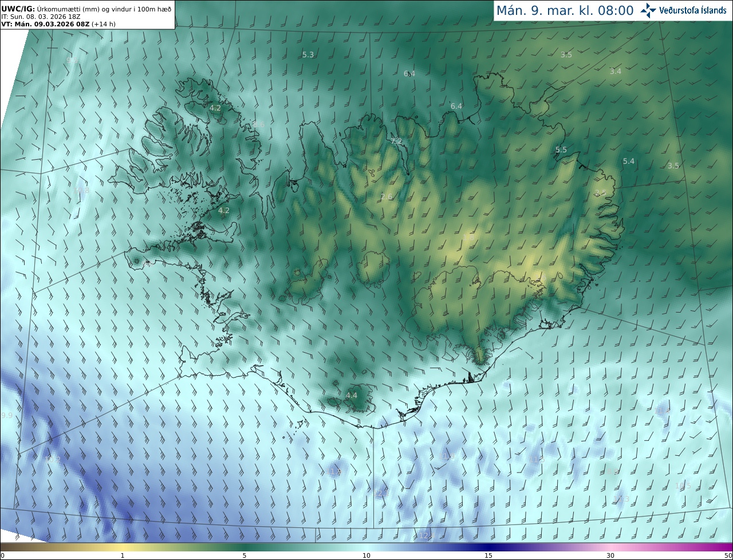Click the Veðurstofa Íslands logo emblem

[x=648, y=10]
